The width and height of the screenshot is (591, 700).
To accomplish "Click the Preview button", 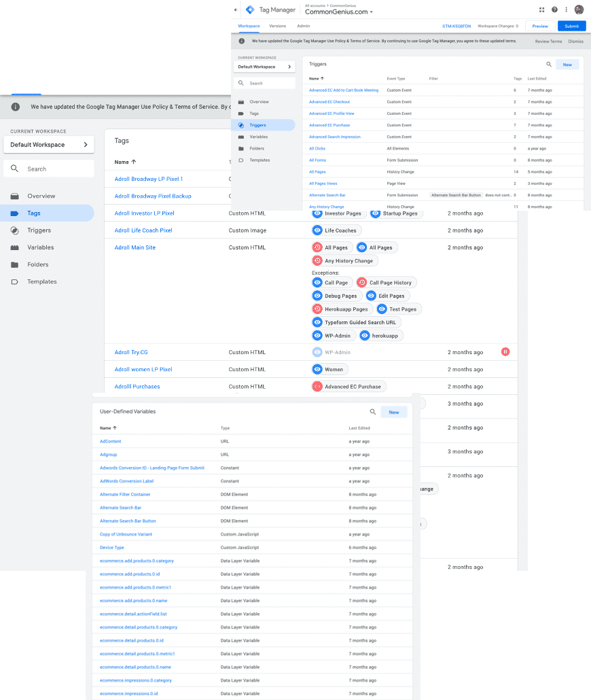I will pyautogui.click(x=540, y=26).
